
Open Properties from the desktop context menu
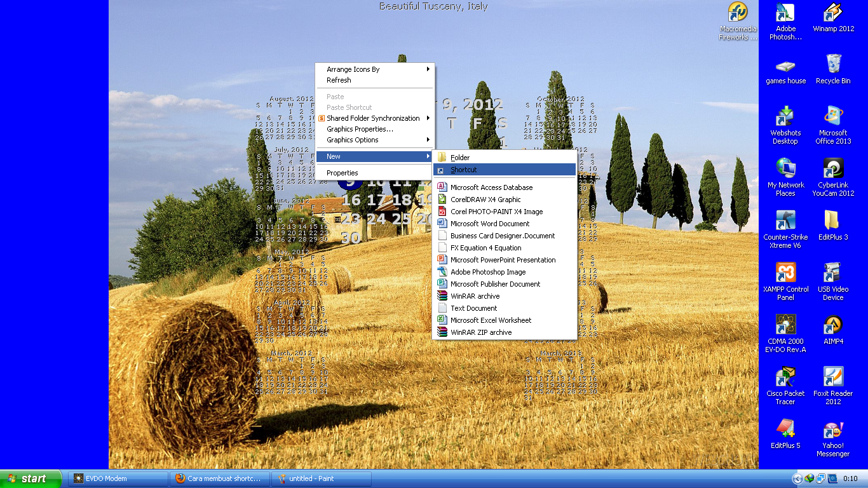point(375,173)
